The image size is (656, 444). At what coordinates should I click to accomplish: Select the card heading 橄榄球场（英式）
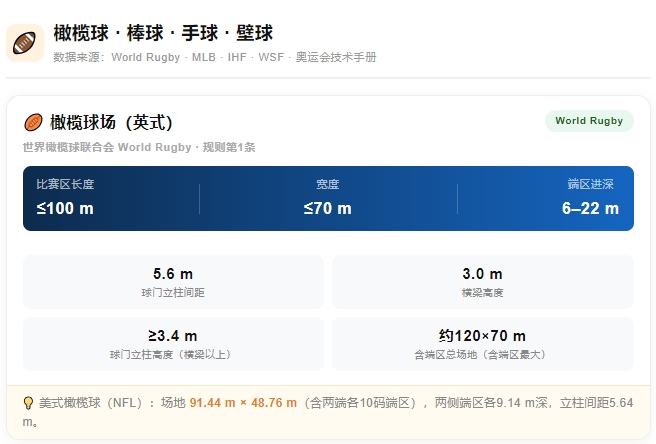pos(111,122)
